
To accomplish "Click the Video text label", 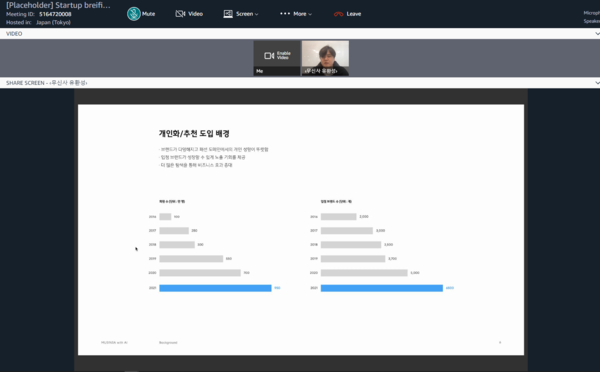I will click(x=196, y=14).
